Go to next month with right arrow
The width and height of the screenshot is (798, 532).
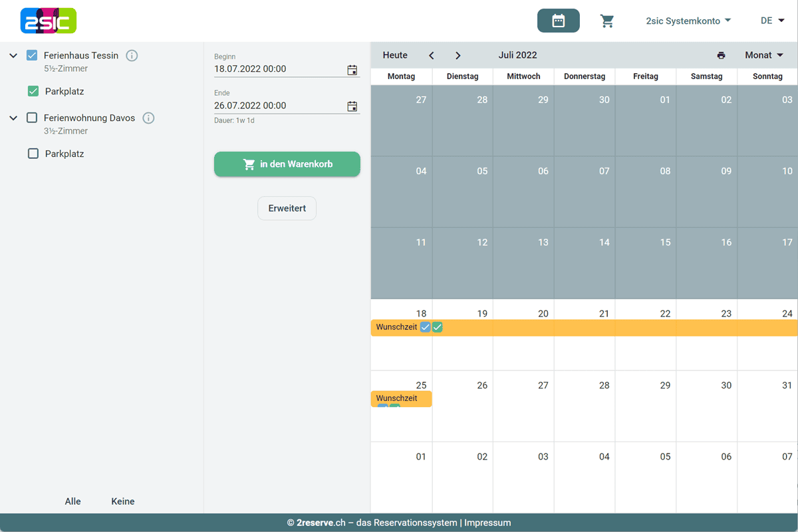pos(458,55)
